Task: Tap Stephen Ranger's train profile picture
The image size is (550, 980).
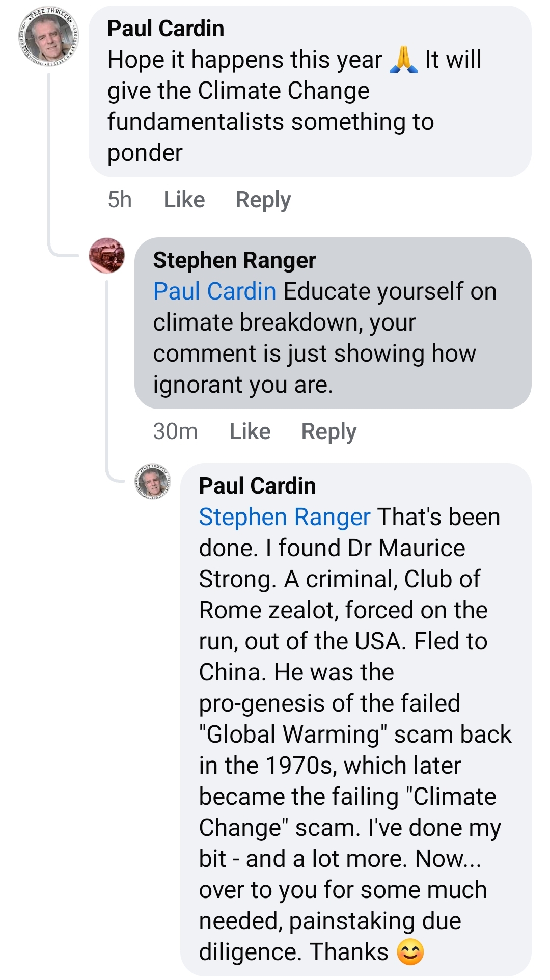Action: (107, 255)
